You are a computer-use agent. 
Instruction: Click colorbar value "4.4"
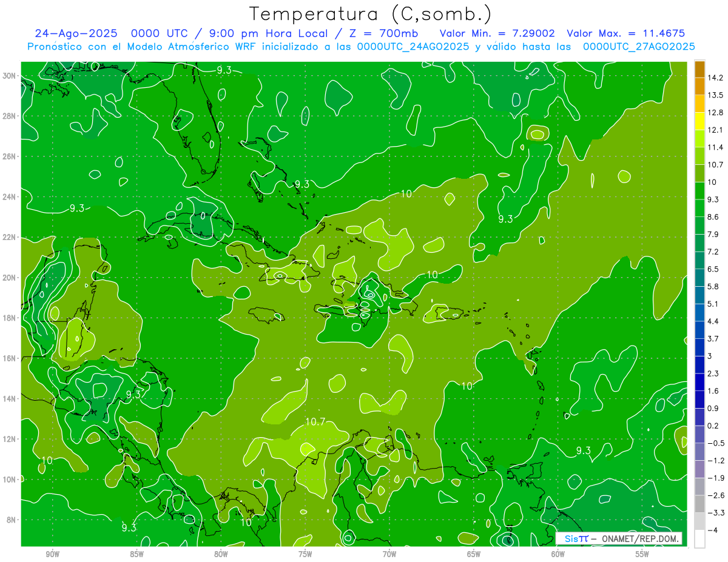[x=713, y=321]
